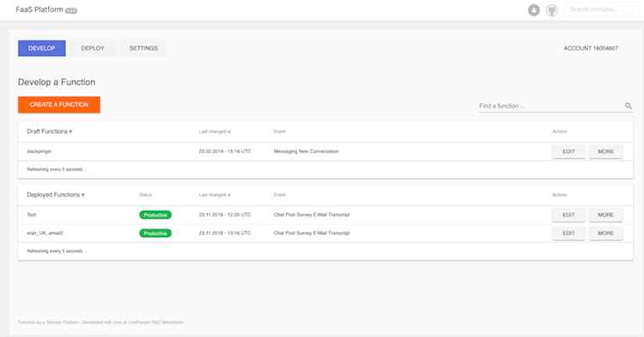Click Create a Function button
This screenshot has height=337, width=644.
pyautogui.click(x=58, y=104)
